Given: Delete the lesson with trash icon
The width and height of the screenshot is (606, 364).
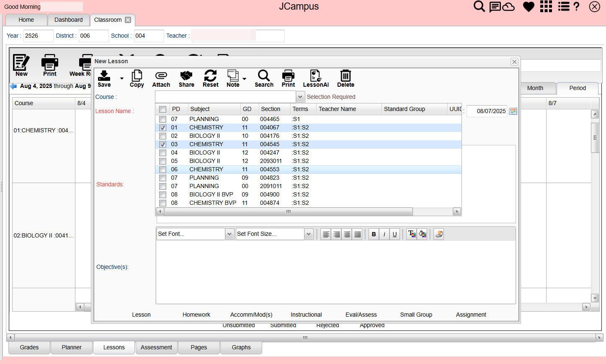Looking at the screenshot, I should (346, 78).
